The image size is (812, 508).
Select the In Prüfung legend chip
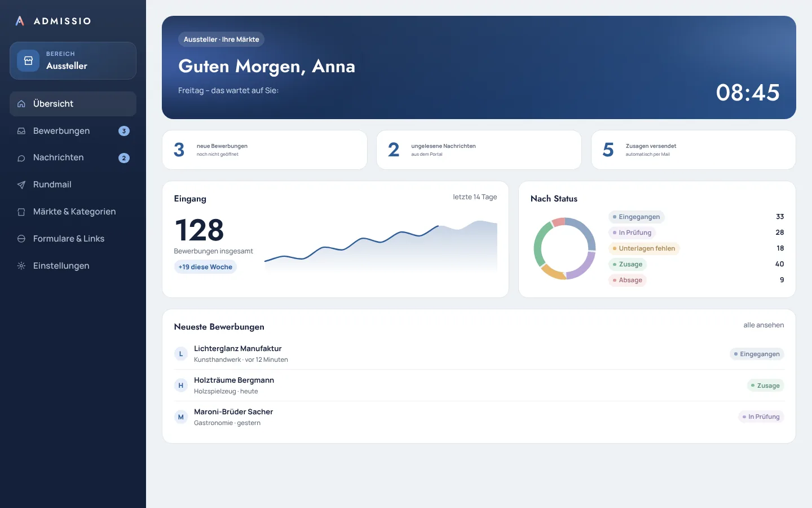632,233
